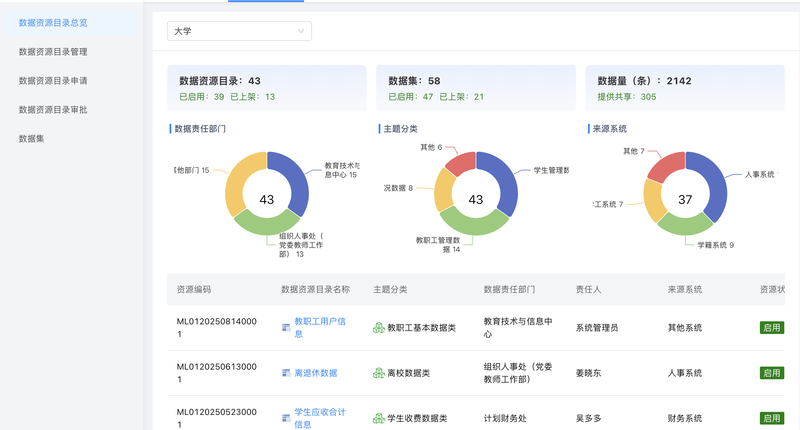Select 数据资源目录申请 sidebar item
This screenshot has height=430, width=800.
click(x=53, y=80)
